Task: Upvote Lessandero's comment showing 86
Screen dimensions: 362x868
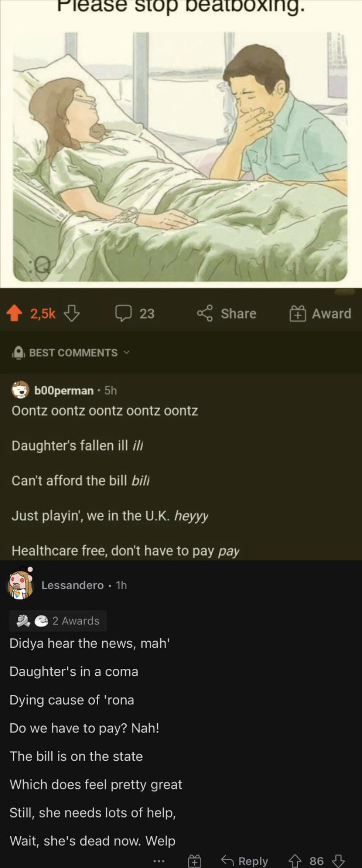Action: click(x=295, y=860)
